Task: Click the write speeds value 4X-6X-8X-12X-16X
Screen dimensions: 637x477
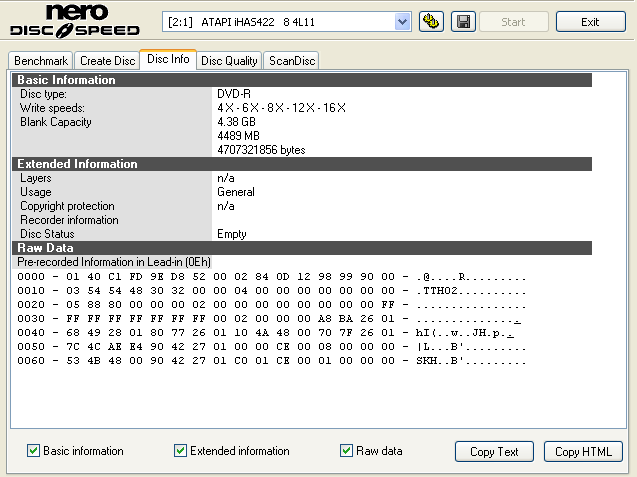Action: click(282, 108)
